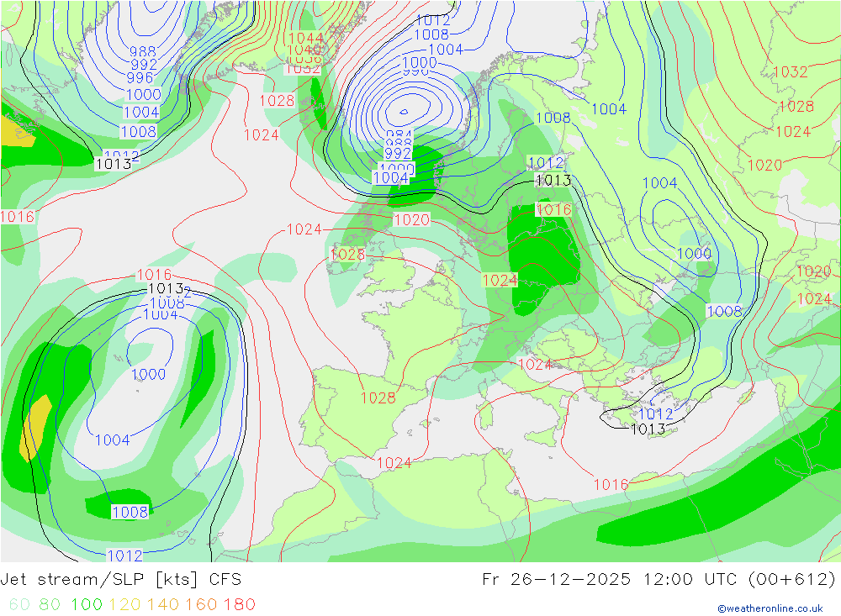Click the '1028' label northwest of Ireland

(347, 254)
